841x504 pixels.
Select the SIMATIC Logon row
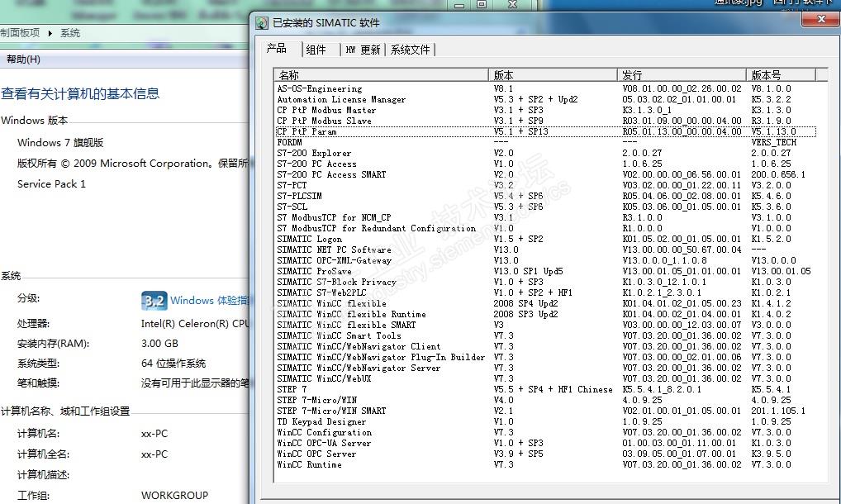(545, 239)
